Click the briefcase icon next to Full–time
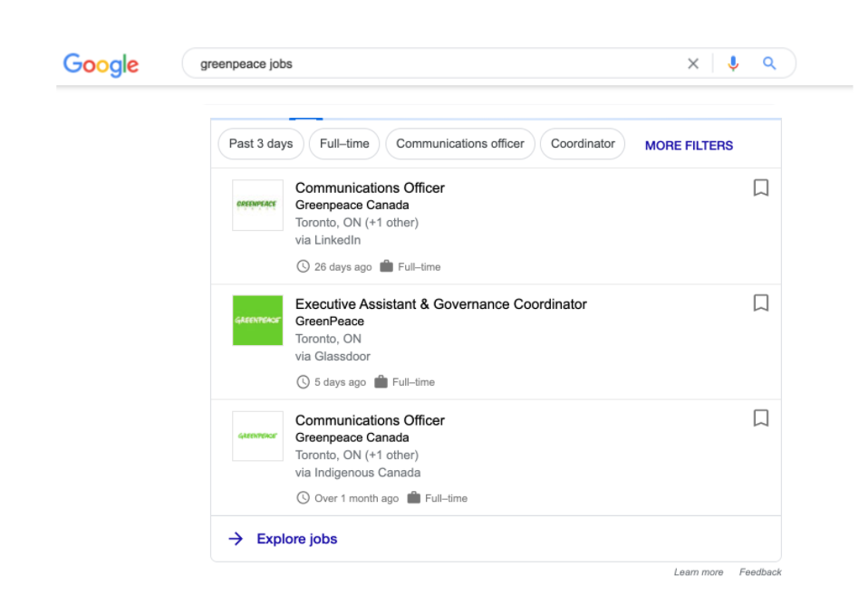868x605 pixels. [388, 266]
